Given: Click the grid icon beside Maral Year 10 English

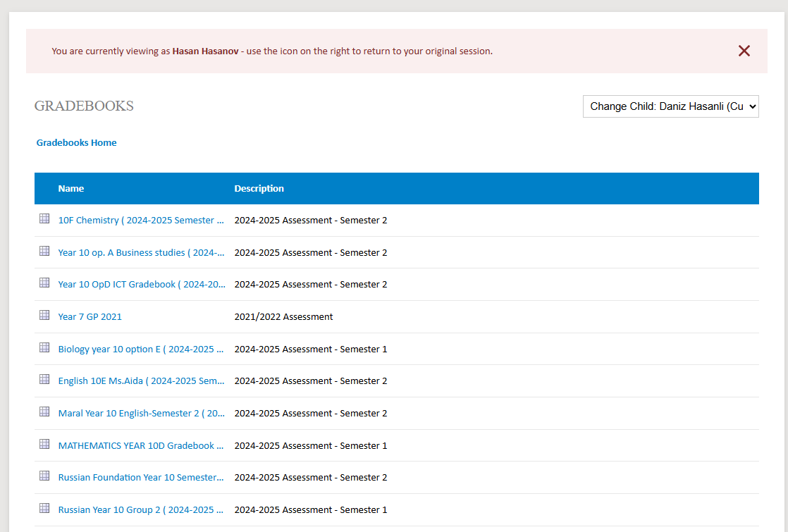Looking at the screenshot, I should 44,412.
